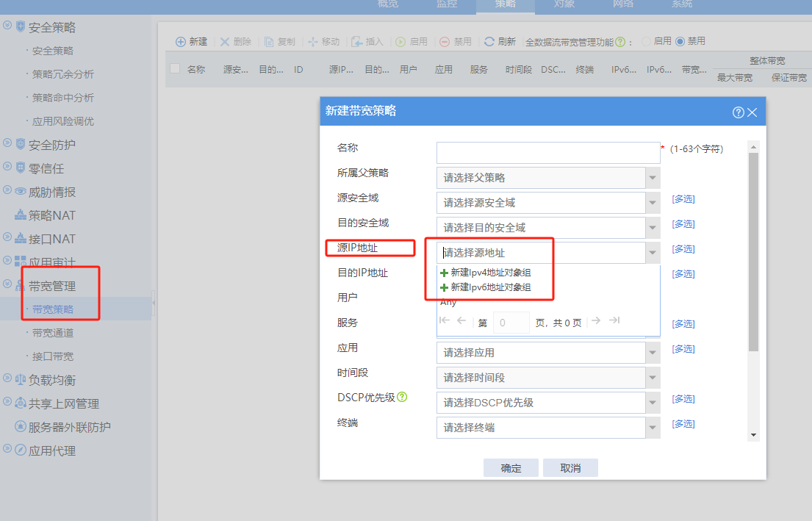The image size is (812, 521).
Task: Open the 带宽通道 sidebar item
Action: [x=53, y=333]
